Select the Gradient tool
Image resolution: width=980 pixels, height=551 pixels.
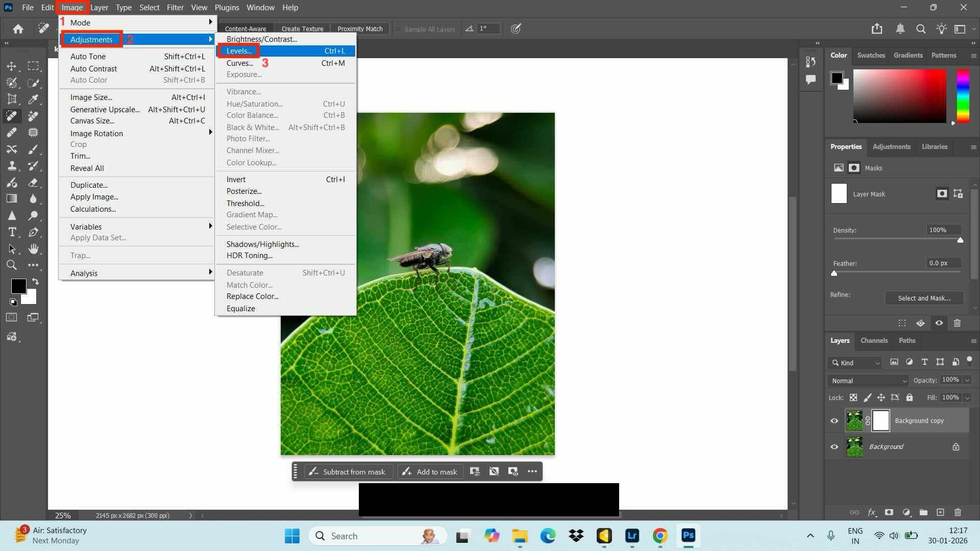(x=11, y=198)
